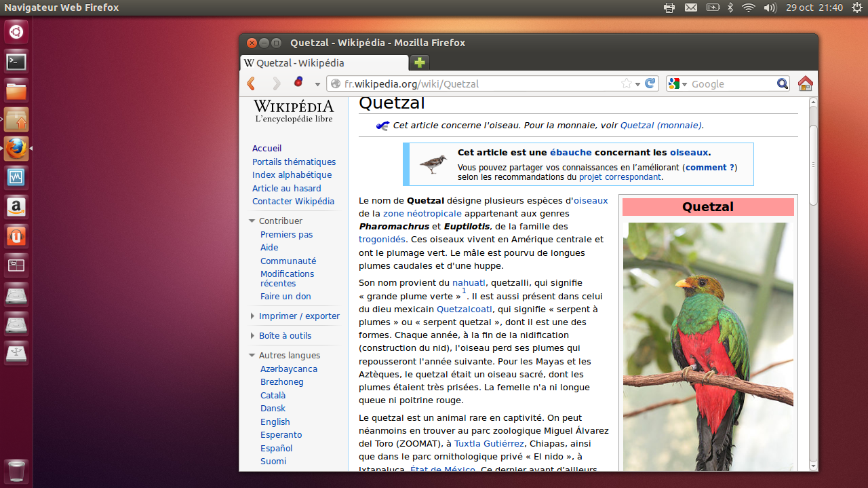The image size is (868, 488).
Task: Open the Files folder icon in launcher
Action: (x=16, y=91)
